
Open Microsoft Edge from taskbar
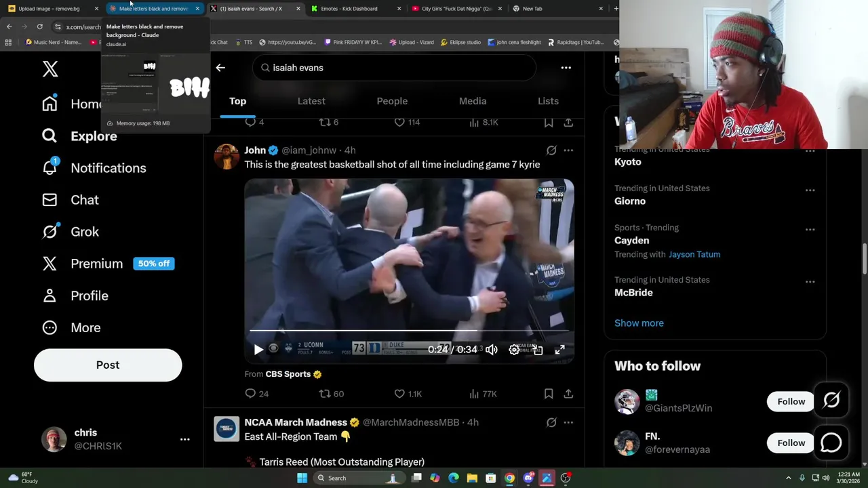(x=454, y=478)
